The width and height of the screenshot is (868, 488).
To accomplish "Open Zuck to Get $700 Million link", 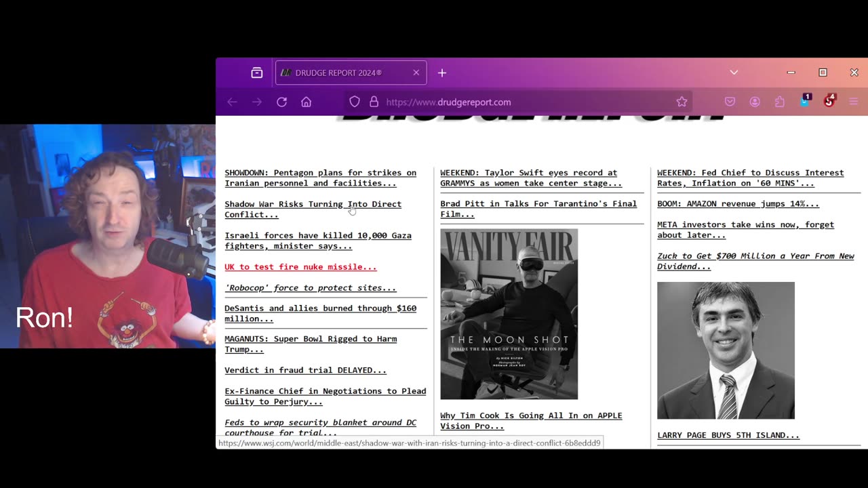I will (755, 261).
